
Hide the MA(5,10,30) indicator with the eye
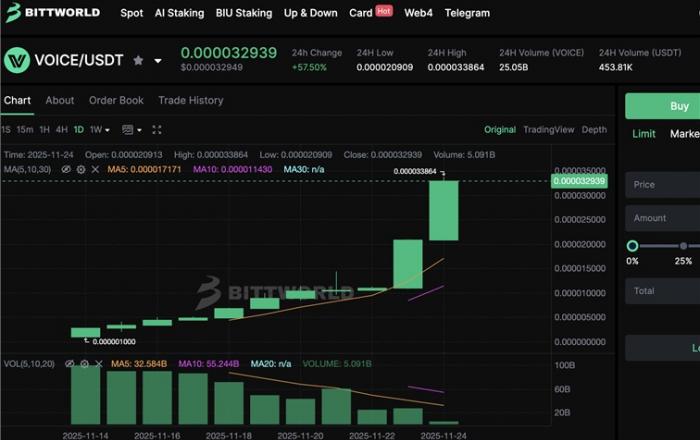click(67, 170)
